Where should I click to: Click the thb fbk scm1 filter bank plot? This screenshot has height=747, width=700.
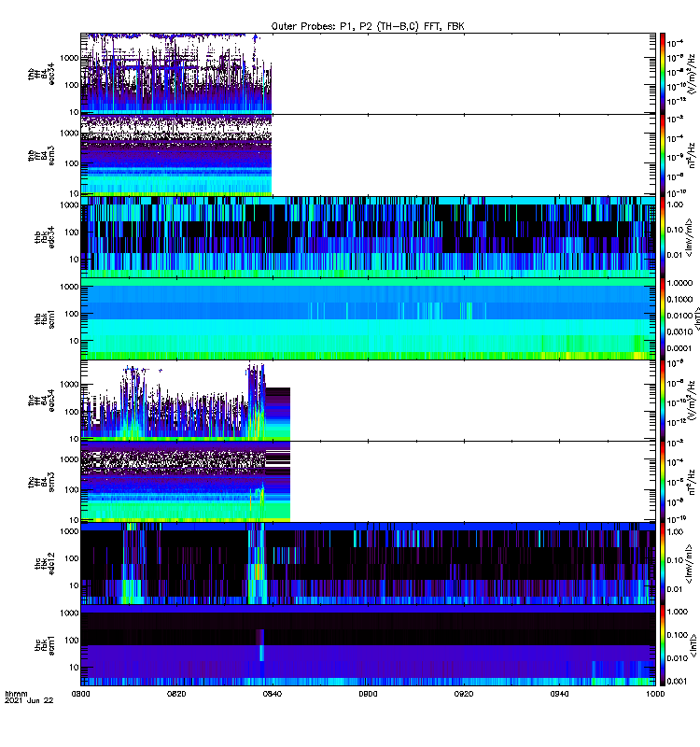click(x=368, y=318)
